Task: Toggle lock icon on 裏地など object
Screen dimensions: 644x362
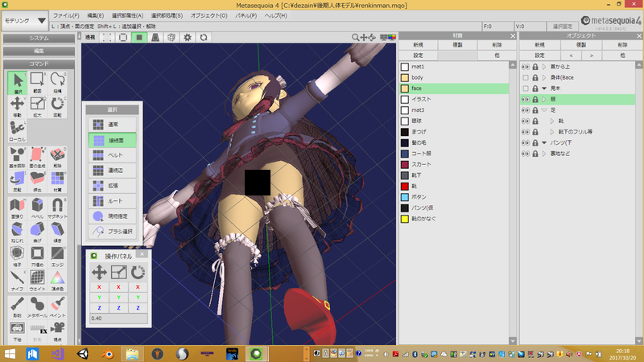Action: (535, 154)
